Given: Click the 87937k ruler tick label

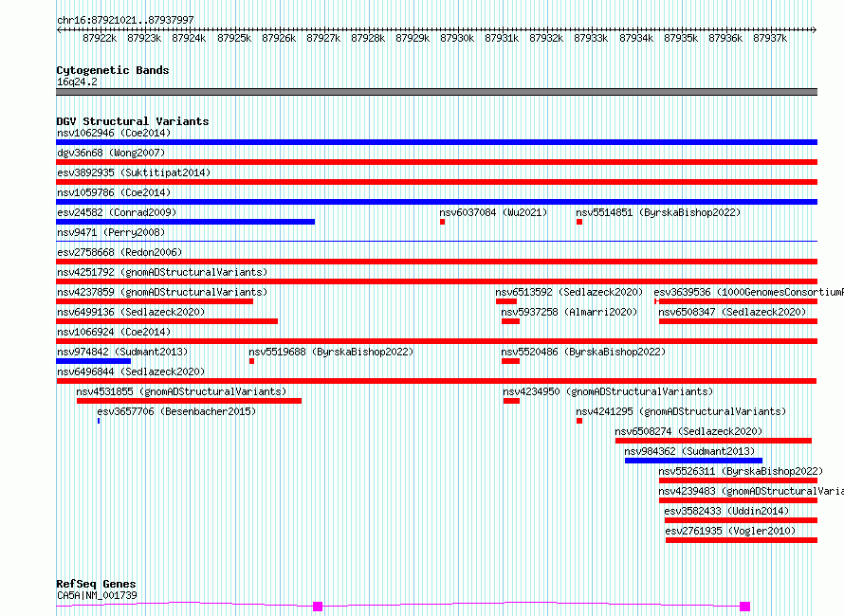Looking at the screenshot, I should pos(770,38).
